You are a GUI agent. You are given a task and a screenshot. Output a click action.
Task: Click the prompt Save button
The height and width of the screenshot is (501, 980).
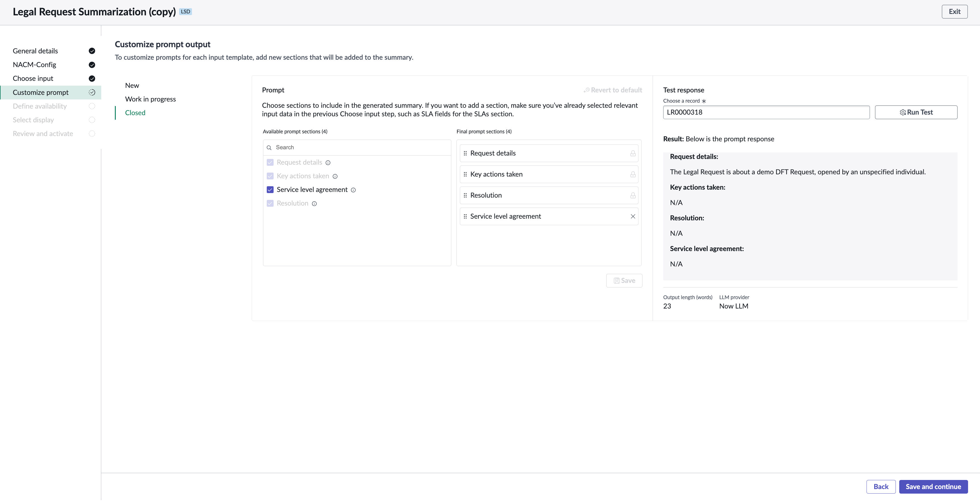coord(624,281)
